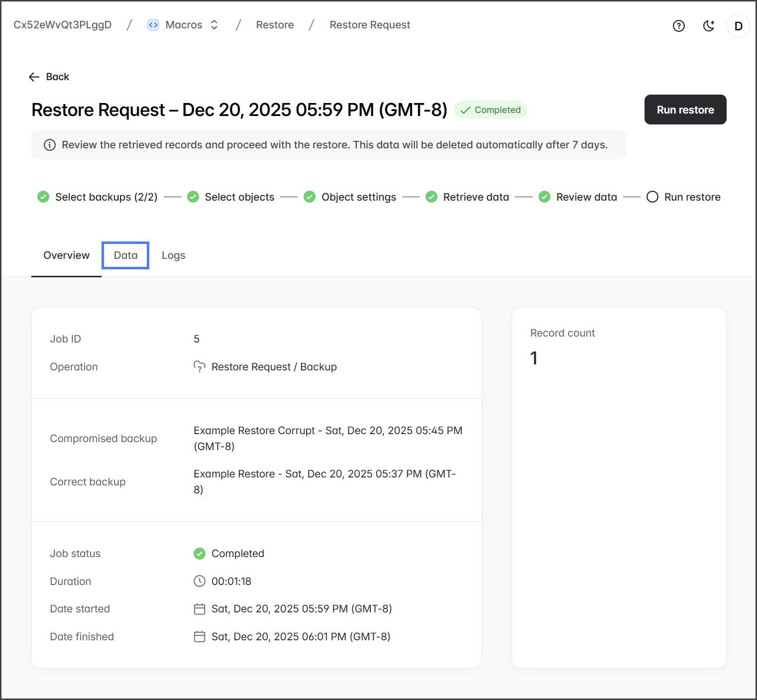The height and width of the screenshot is (700, 757).
Task: Click the Macros code bracket icon
Action: [x=153, y=25]
